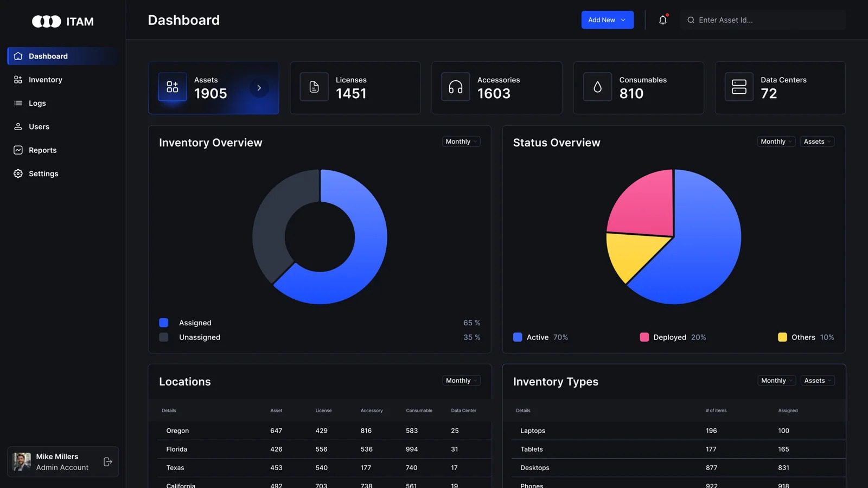868x488 pixels.
Task: Open the Add New button menu
Action: 607,20
